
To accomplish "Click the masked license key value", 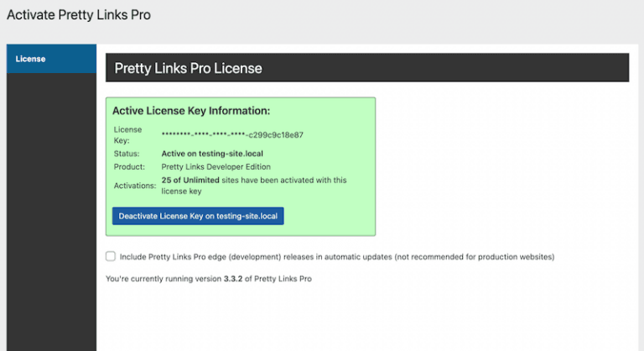I will pos(232,134).
